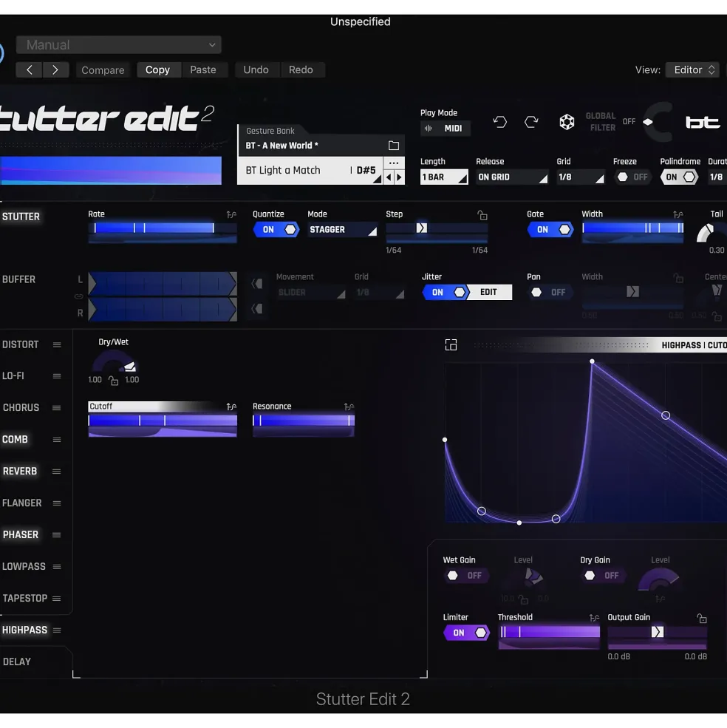Viewport: 727px width, 728px height.
Task: Click the DISTORT module reorder handle
Action: pos(57,344)
